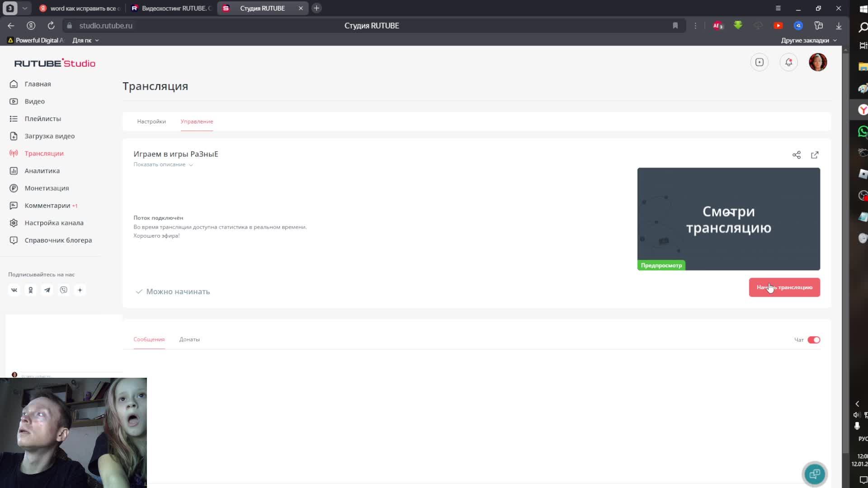
Task: Click the Odnoklassniki social icon
Action: tap(31, 290)
